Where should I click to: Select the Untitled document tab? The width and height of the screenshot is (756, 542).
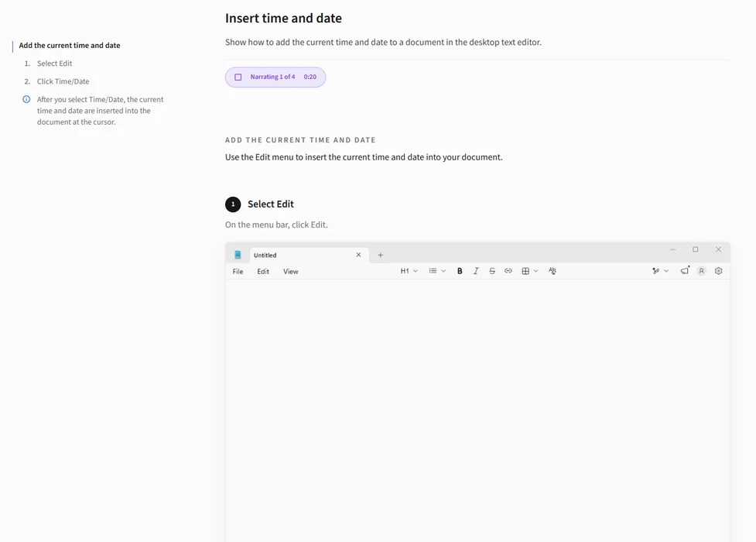pos(309,255)
